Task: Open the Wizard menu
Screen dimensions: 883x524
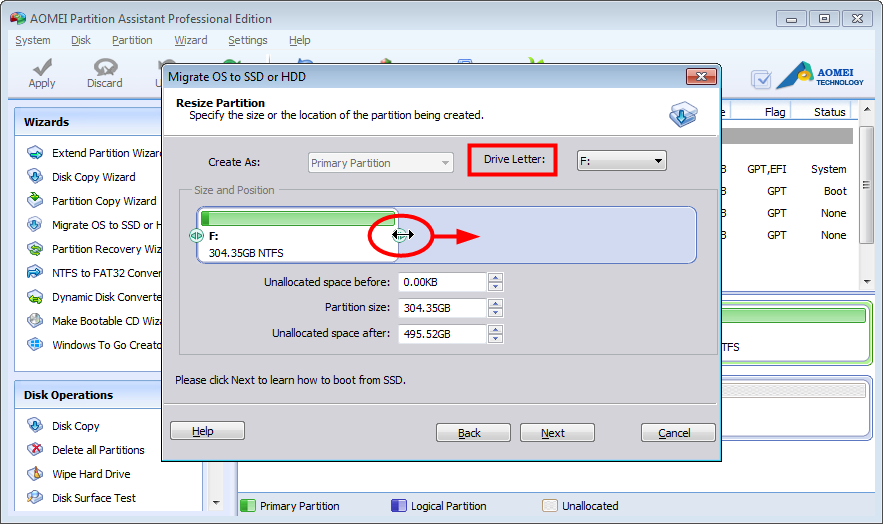Action: (190, 40)
